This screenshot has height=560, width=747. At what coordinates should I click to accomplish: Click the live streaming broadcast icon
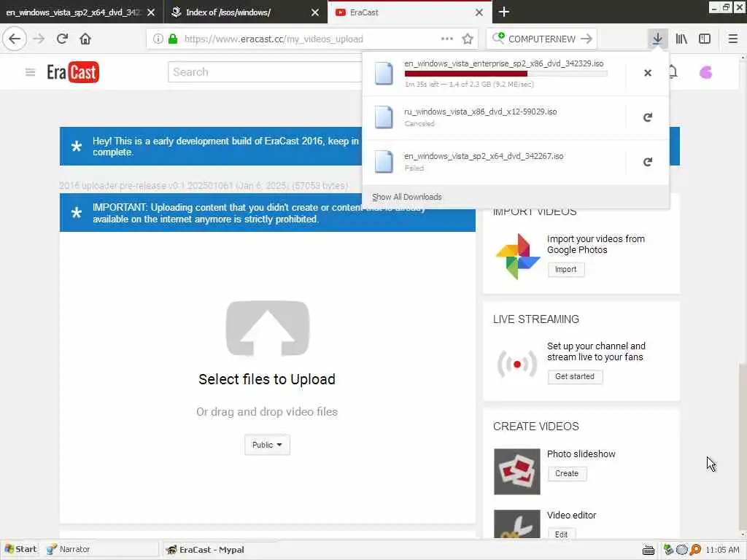point(517,365)
